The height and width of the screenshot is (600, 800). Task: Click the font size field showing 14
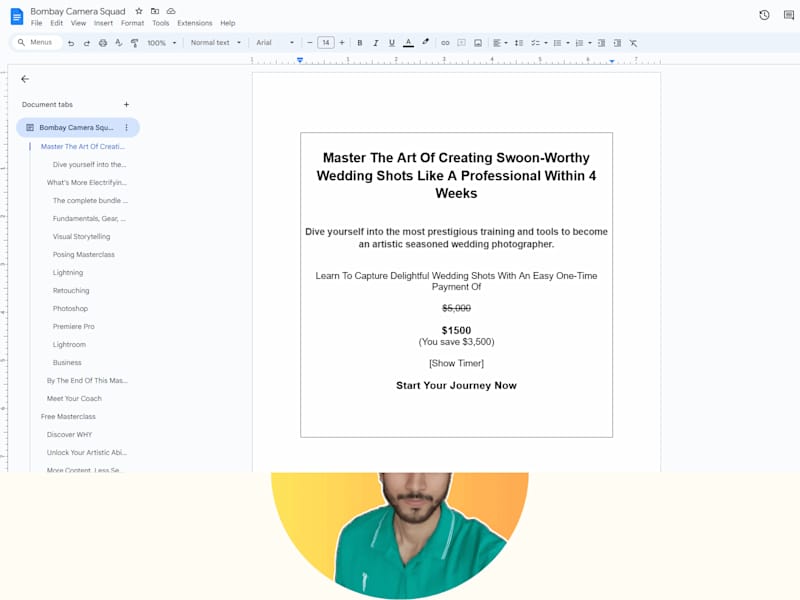click(x=326, y=43)
